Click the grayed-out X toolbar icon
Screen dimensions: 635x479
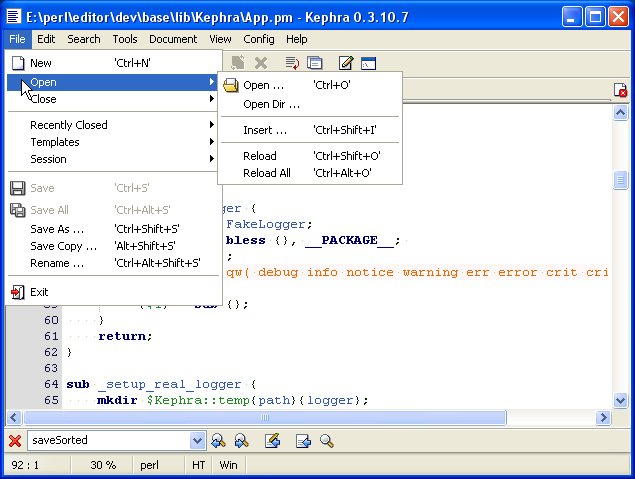[261, 63]
